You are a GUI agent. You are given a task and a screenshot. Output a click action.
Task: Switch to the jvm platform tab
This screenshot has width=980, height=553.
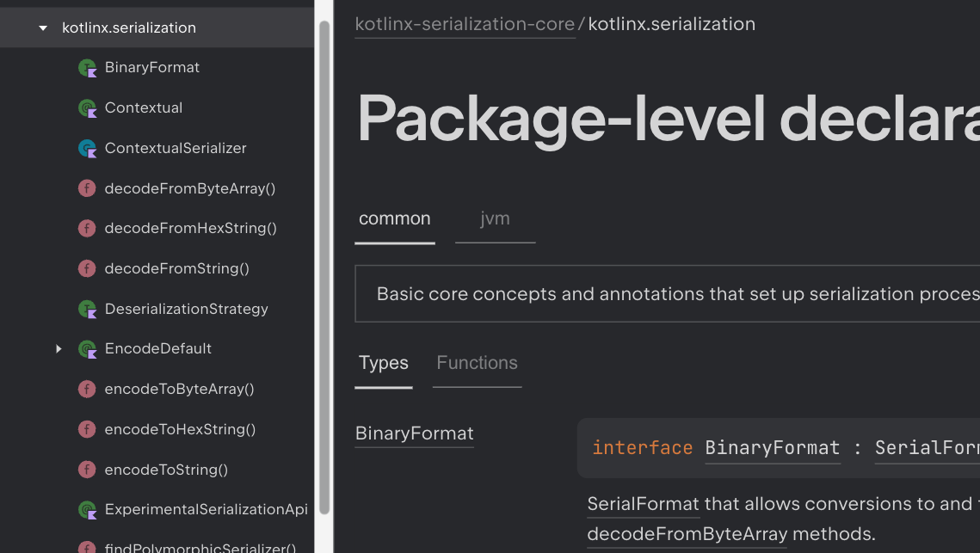pos(495,218)
